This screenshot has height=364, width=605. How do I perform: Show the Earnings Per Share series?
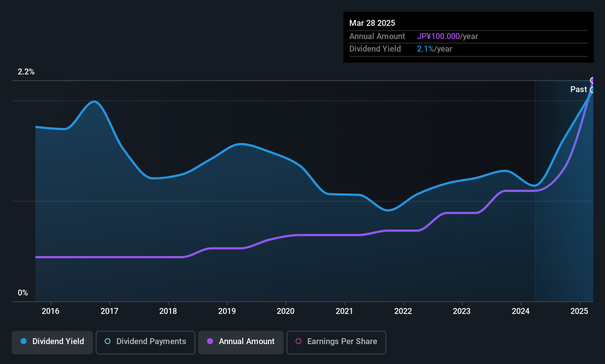336,342
